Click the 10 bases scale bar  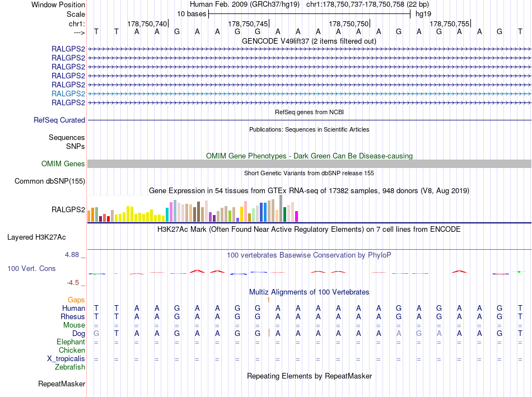[x=309, y=13]
